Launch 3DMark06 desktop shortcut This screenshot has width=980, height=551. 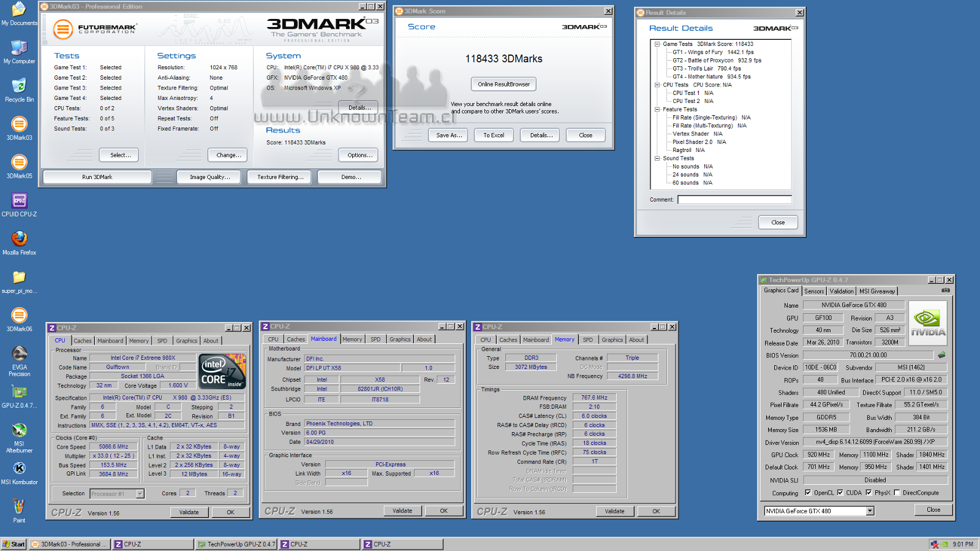(19, 320)
